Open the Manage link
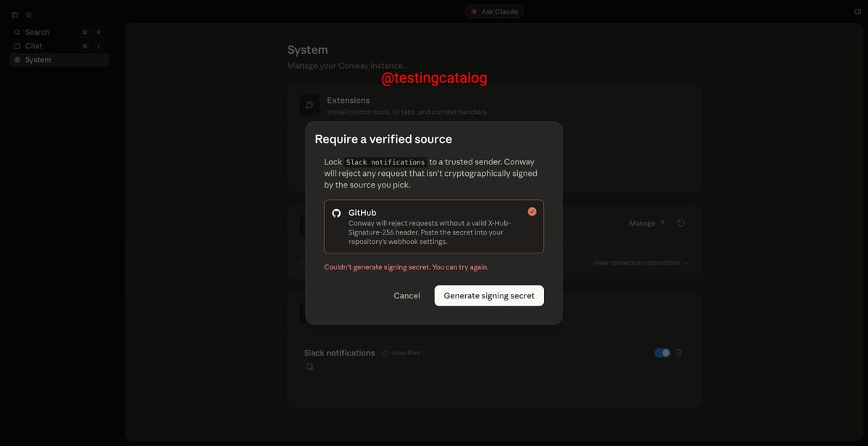Screen dimensions: 868x446 point(647,223)
